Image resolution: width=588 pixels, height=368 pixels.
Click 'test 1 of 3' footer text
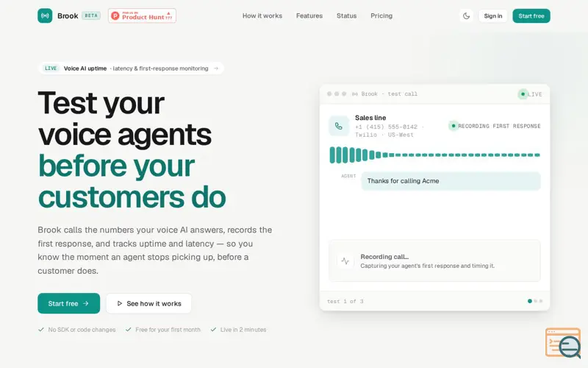click(x=345, y=301)
